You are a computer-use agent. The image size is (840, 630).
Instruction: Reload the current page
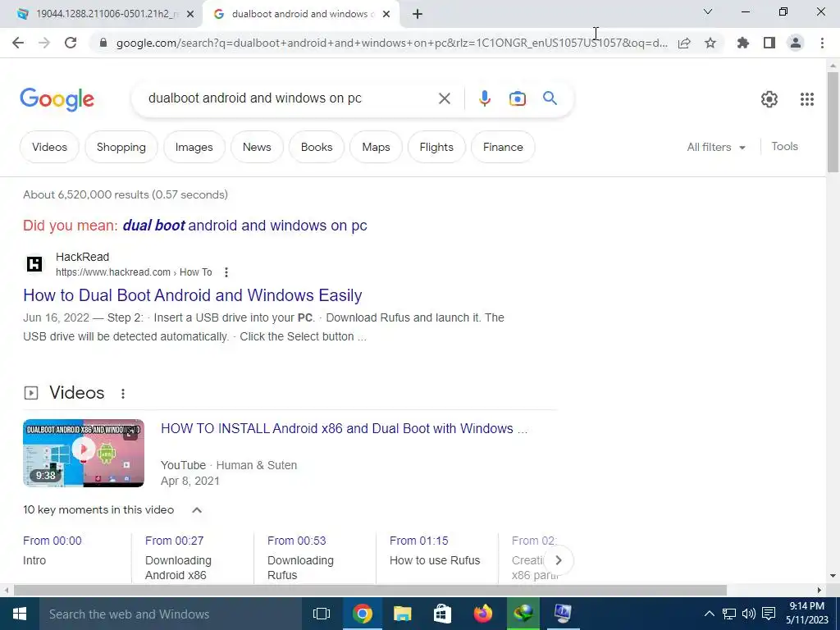(71, 43)
